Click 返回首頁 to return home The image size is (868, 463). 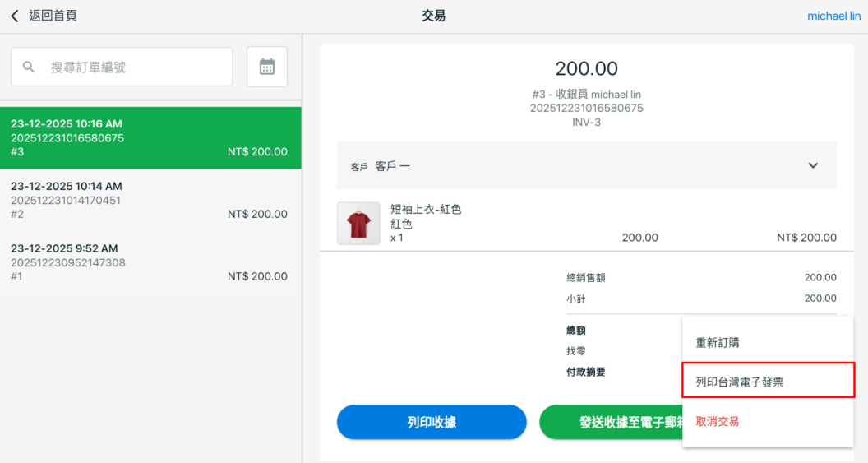coord(53,16)
